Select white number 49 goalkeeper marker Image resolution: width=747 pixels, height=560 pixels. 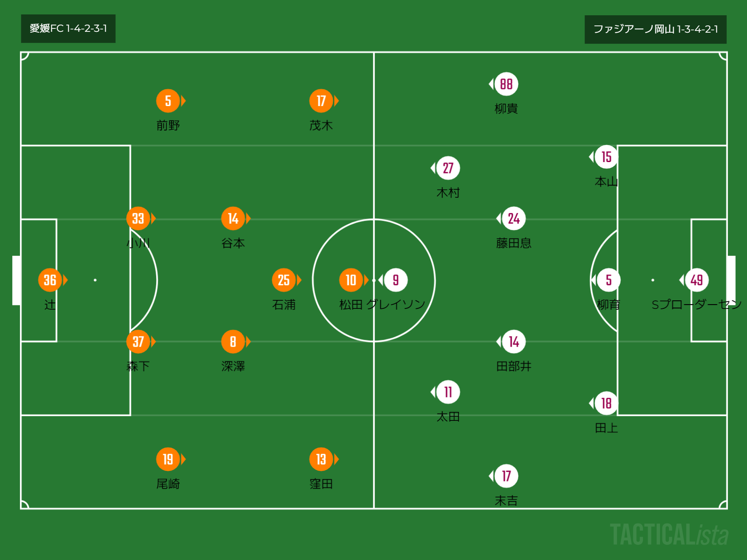pyautogui.click(x=696, y=280)
